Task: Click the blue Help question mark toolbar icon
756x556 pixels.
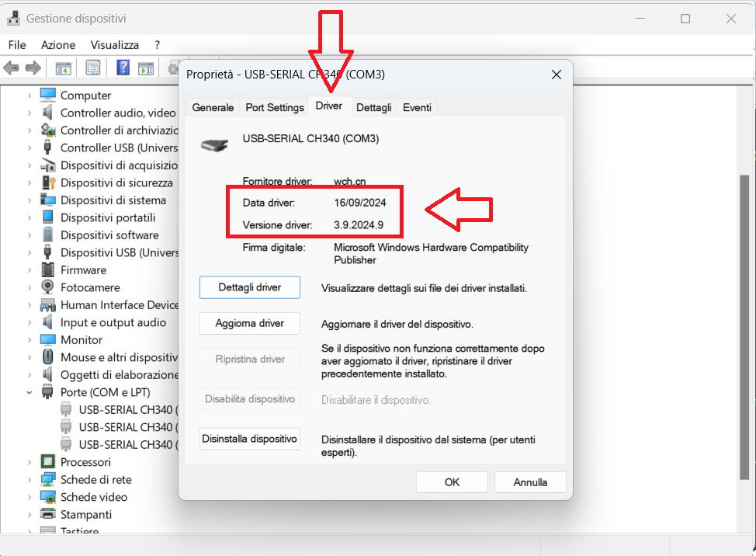Action: pyautogui.click(x=123, y=68)
